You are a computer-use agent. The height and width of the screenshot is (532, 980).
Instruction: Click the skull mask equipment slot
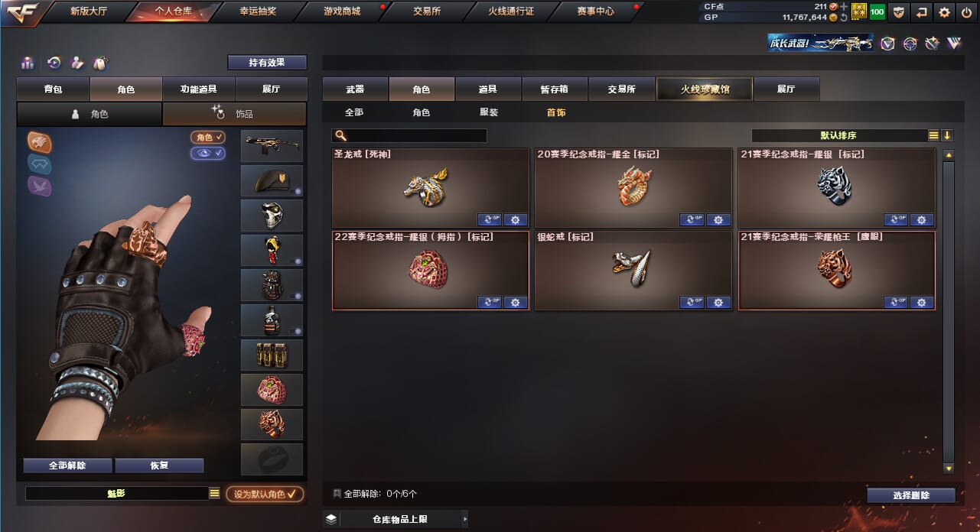(272, 216)
